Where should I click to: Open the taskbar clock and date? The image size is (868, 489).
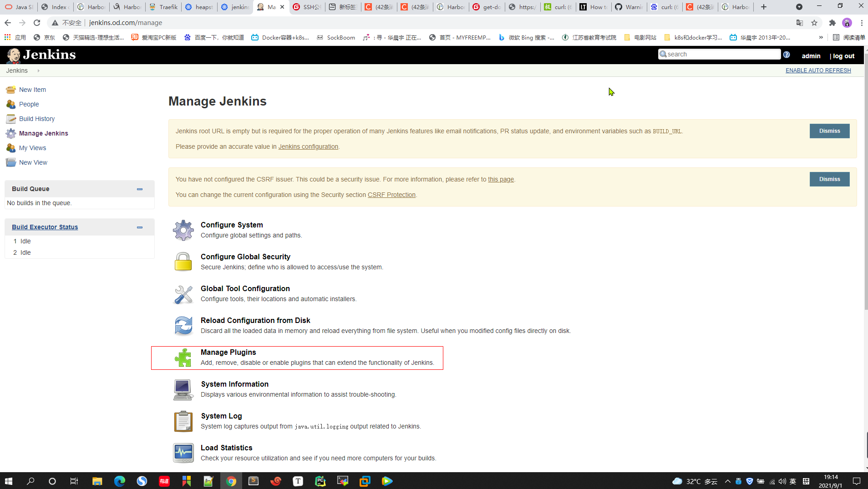tap(831, 481)
